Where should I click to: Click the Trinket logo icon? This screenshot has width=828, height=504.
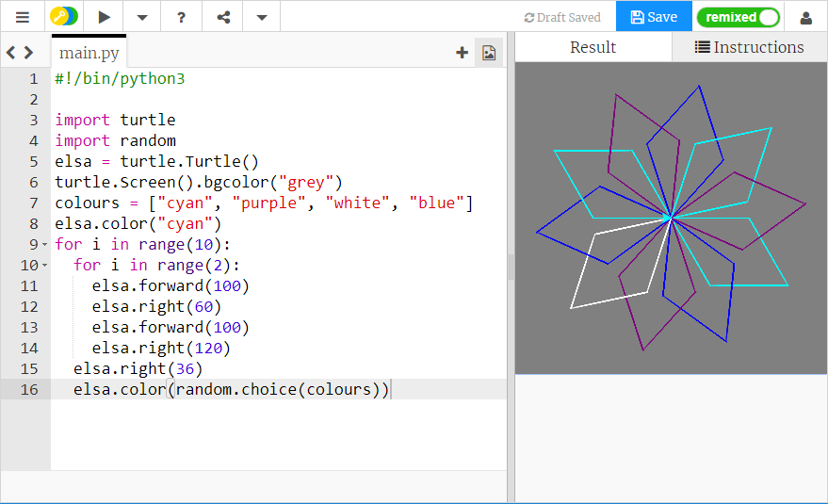(64, 17)
